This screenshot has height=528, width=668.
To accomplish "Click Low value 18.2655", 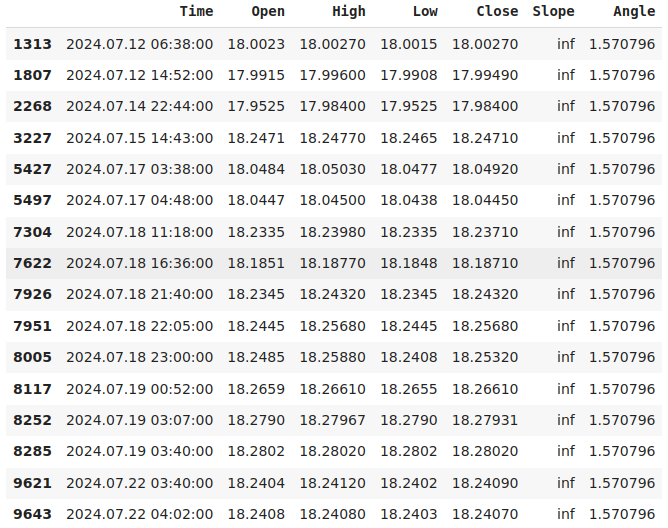I will (x=409, y=389).
